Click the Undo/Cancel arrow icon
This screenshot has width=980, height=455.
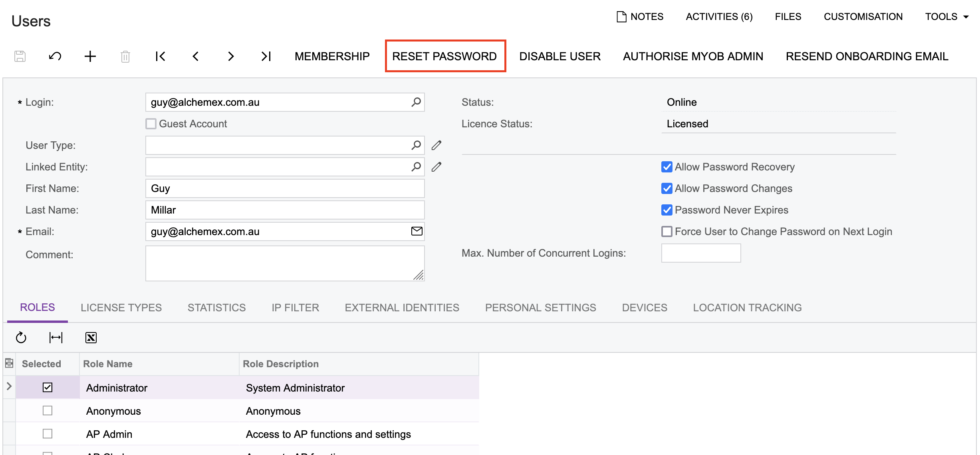pyautogui.click(x=55, y=56)
